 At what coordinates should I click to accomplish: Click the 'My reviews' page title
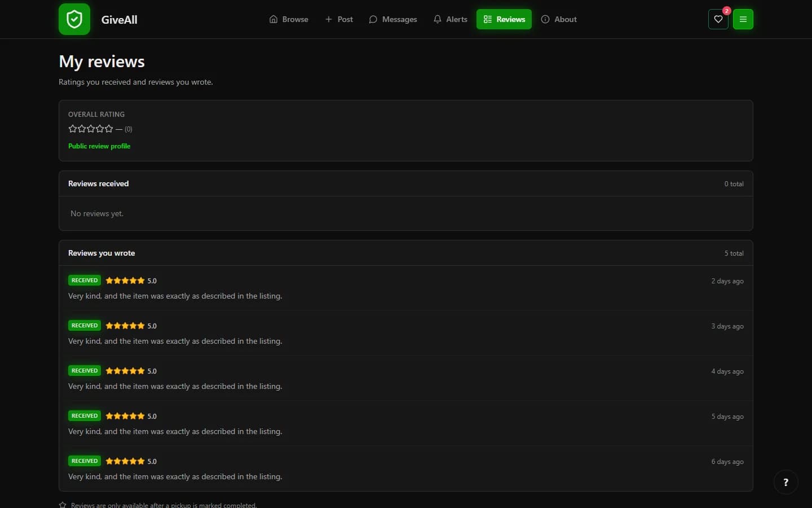102,62
